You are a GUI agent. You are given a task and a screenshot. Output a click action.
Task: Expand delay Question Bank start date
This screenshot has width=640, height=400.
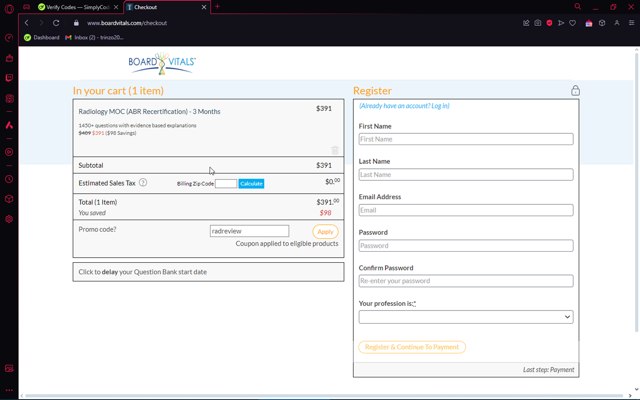(x=208, y=272)
